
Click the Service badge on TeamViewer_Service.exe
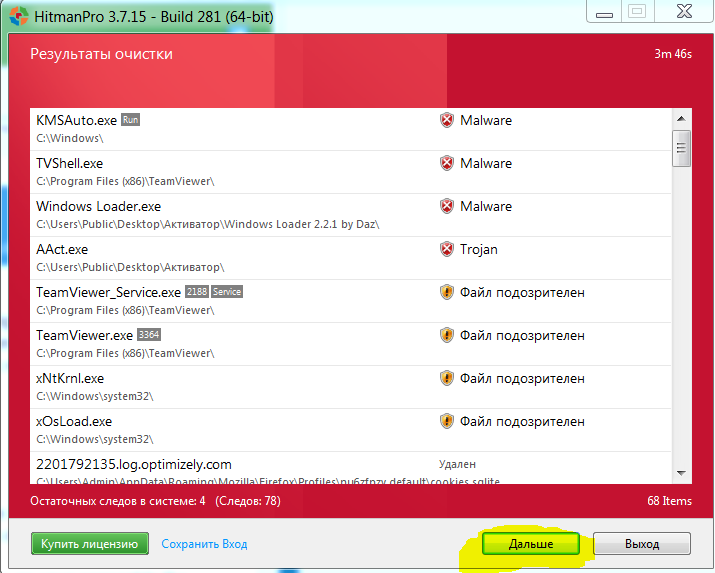(227, 292)
